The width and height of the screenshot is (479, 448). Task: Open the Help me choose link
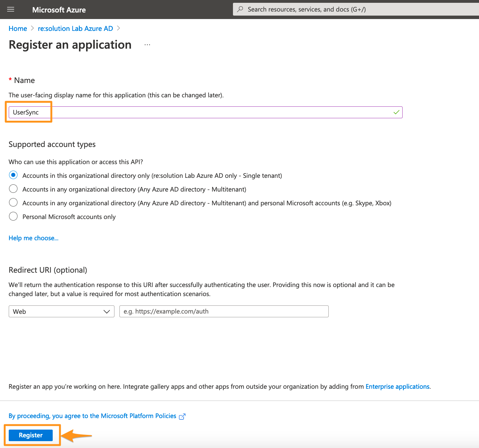[x=33, y=238]
